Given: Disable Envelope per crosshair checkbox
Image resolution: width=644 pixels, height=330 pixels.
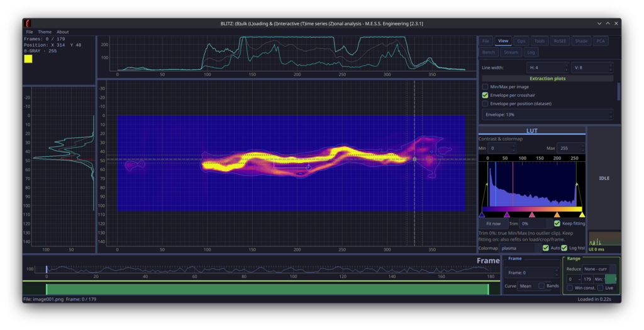Looking at the screenshot, I should point(485,95).
